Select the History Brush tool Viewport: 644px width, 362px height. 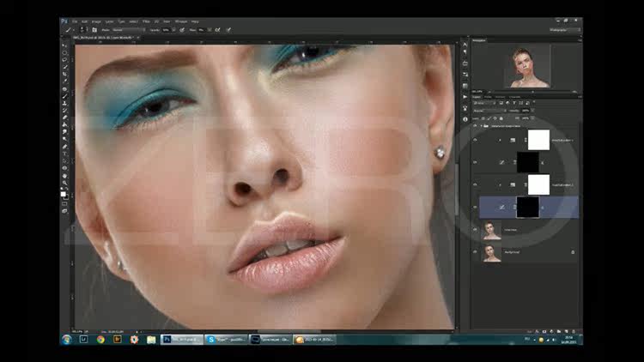pyautogui.click(x=64, y=111)
